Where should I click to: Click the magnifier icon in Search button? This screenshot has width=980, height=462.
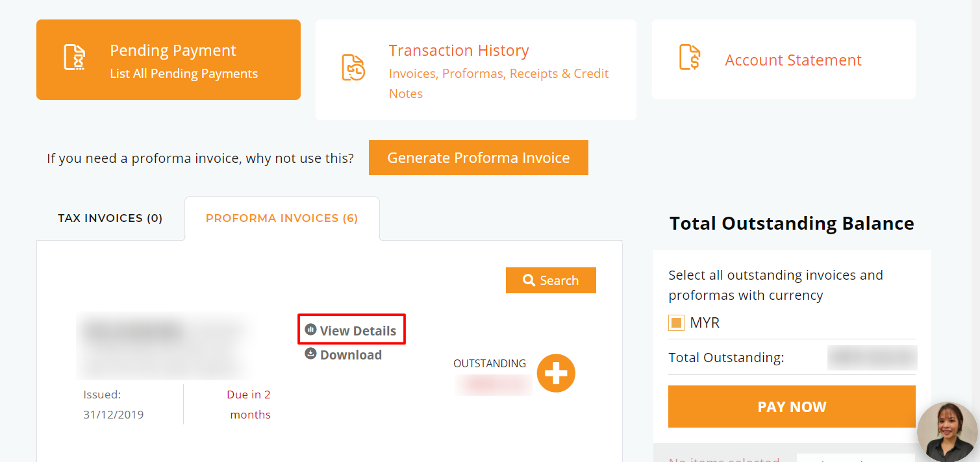(529, 280)
